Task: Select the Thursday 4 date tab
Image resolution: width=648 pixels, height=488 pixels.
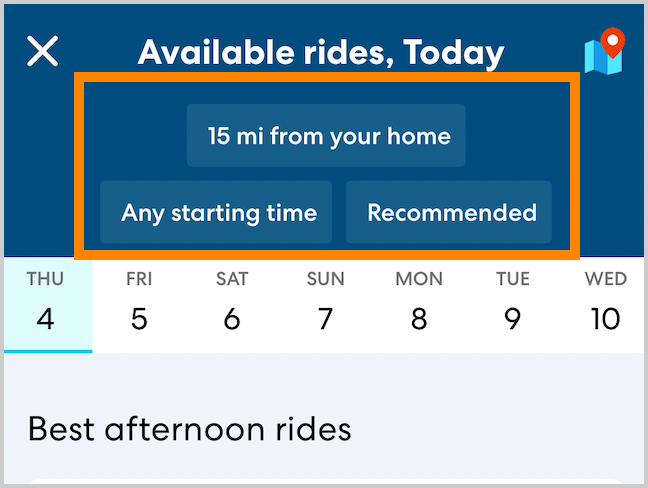Action: tap(46, 304)
